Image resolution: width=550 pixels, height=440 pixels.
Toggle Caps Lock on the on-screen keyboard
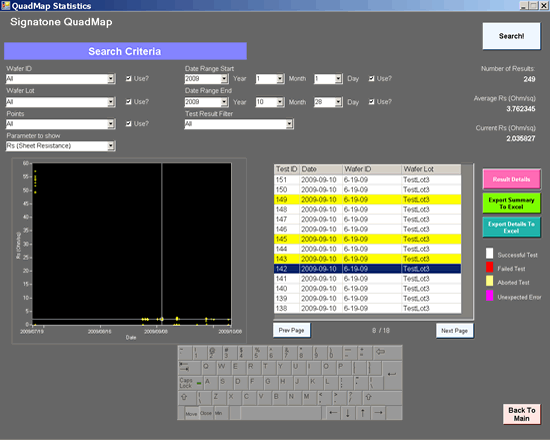(x=190, y=383)
